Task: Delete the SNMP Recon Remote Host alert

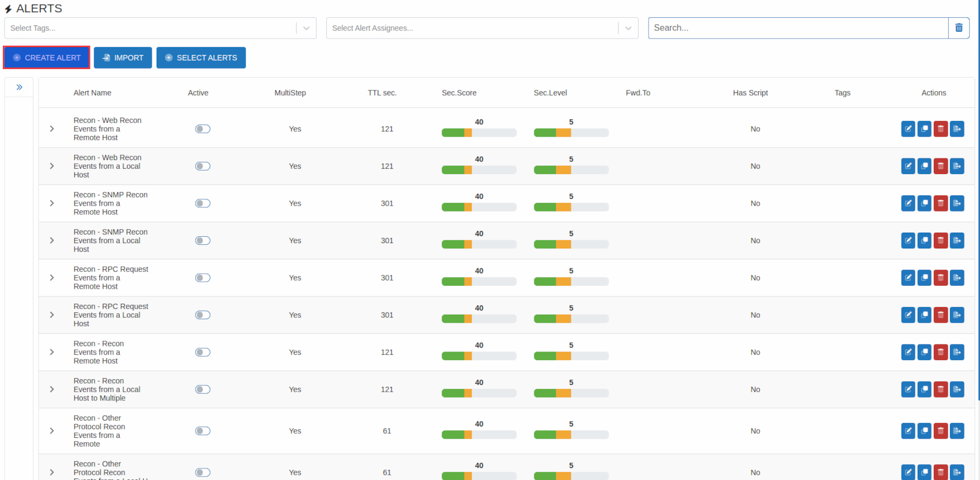Action: (x=940, y=203)
